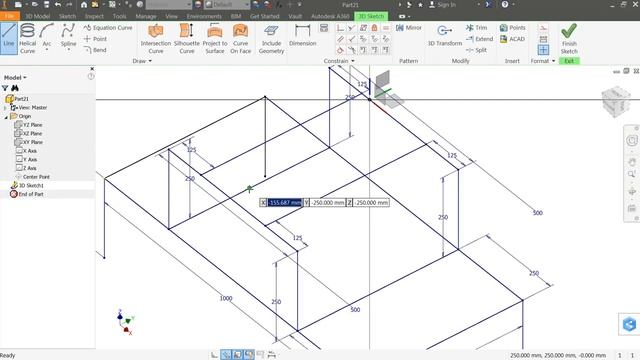
Task: Click Include Geometry tool
Action: (271, 38)
